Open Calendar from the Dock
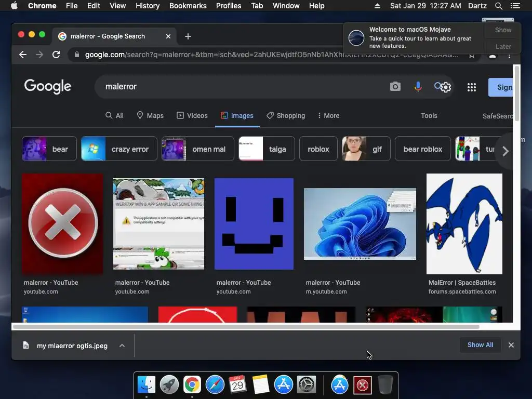 coord(237,385)
